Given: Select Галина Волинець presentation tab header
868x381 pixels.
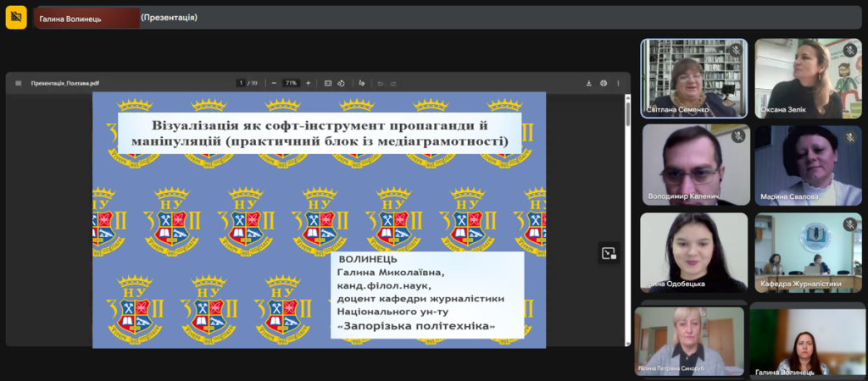Looking at the screenshot, I should click(x=86, y=18).
